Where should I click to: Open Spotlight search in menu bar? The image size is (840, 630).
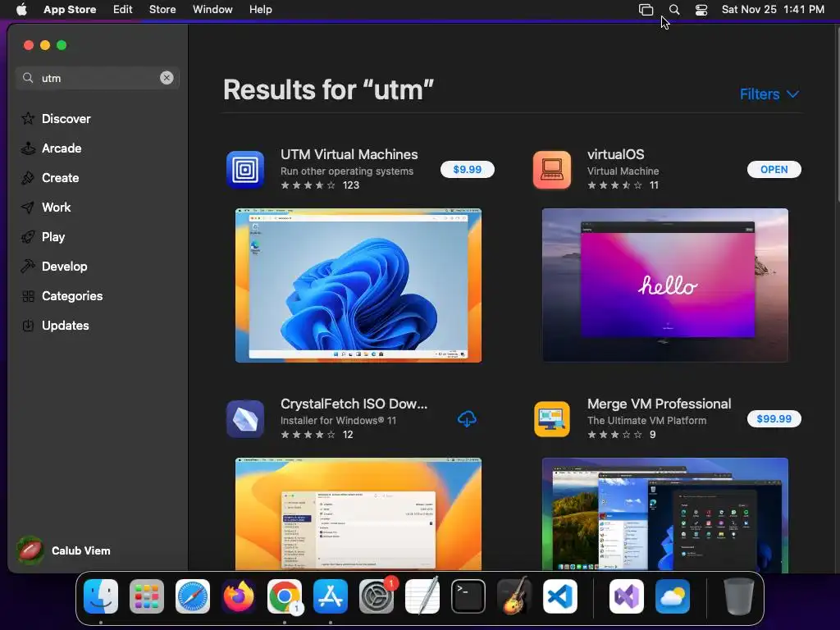pyautogui.click(x=674, y=10)
